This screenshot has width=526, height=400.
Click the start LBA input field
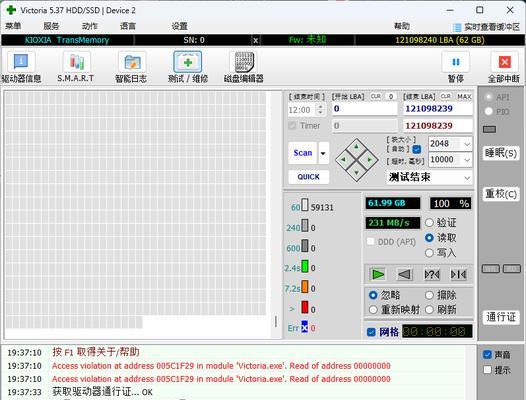click(x=365, y=109)
